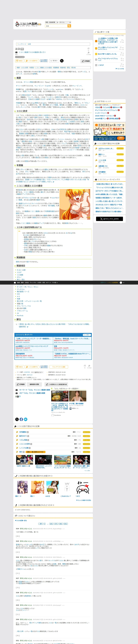Jump to 関連動画 in the table of contents
The image size is (138, 644).
(x=56, y=68)
